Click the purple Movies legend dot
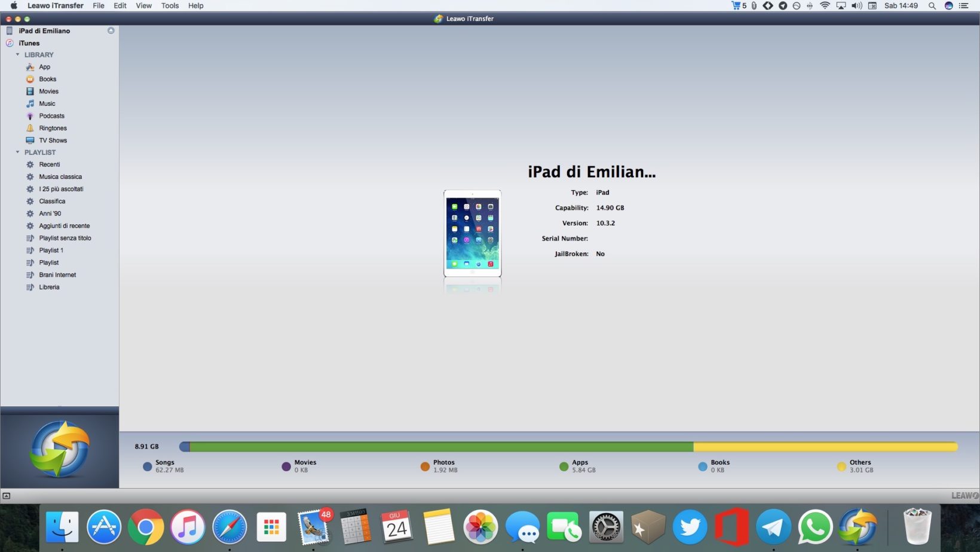Image resolution: width=980 pixels, height=552 pixels. [x=286, y=466]
